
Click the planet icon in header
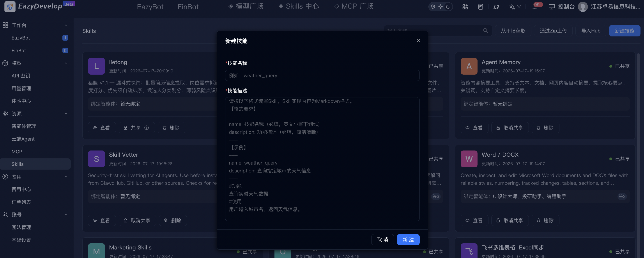click(x=496, y=7)
